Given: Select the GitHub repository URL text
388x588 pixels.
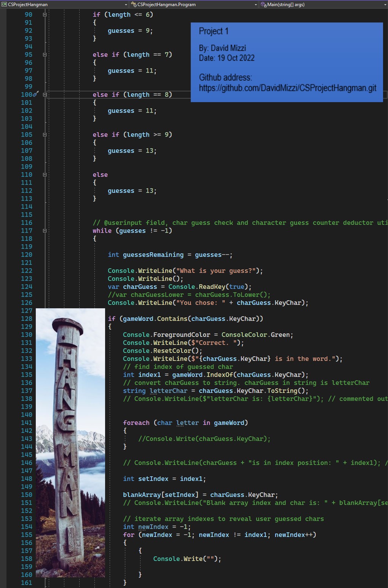Looking at the screenshot, I should (x=287, y=88).
